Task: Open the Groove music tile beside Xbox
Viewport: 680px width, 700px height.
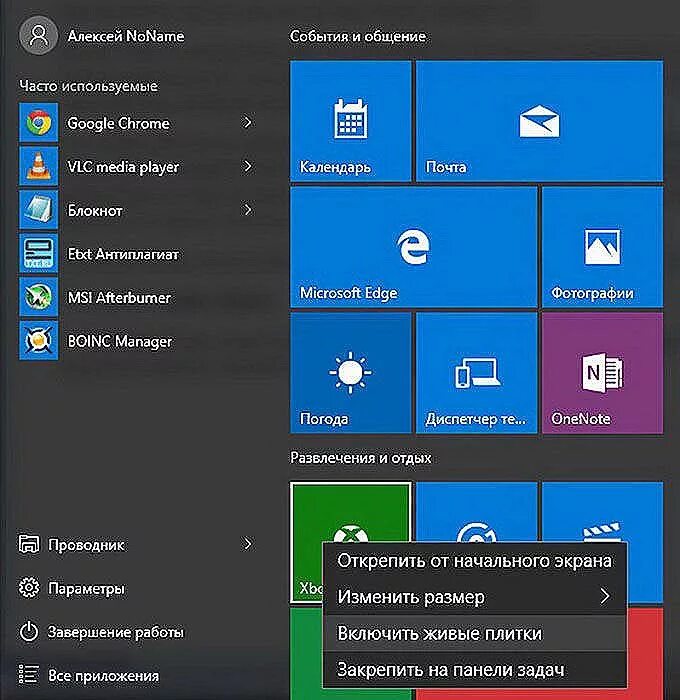Action: [x=476, y=512]
